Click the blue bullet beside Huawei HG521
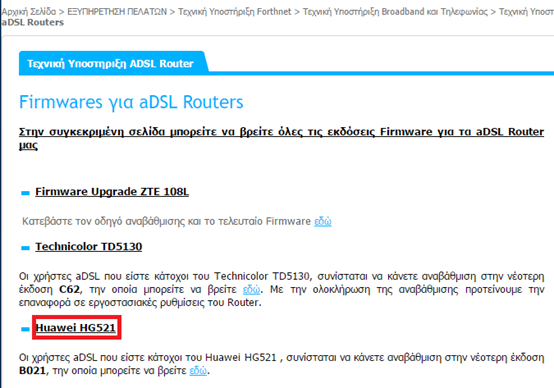554x388 pixels. 25,329
